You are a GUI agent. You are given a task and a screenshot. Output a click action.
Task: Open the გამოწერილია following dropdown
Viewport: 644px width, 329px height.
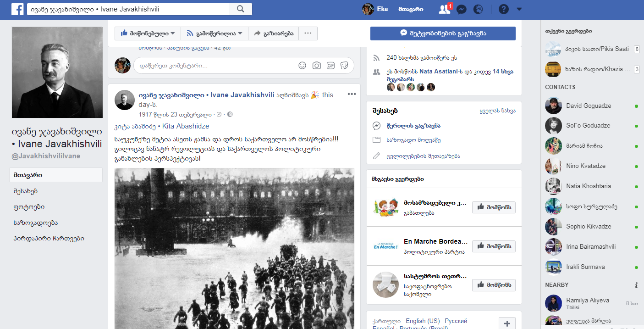(x=215, y=33)
